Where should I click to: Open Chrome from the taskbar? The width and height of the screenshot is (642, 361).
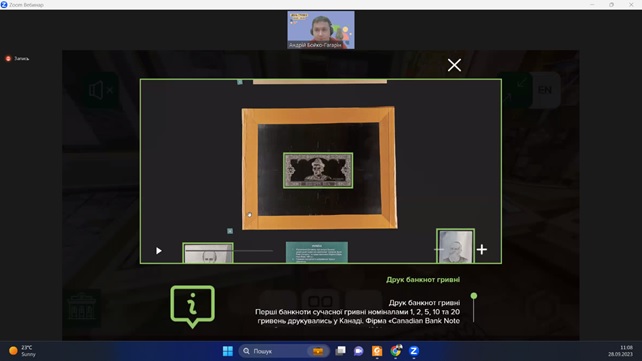pos(396,351)
